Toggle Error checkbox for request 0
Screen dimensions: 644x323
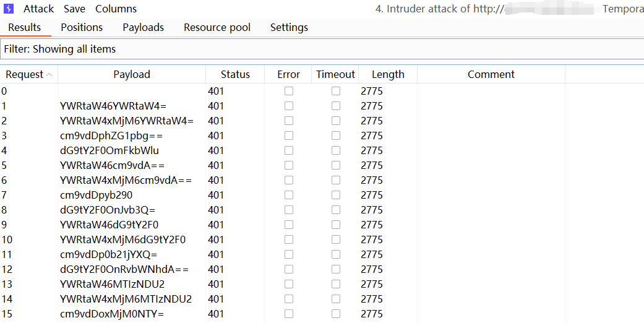pos(289,91)
